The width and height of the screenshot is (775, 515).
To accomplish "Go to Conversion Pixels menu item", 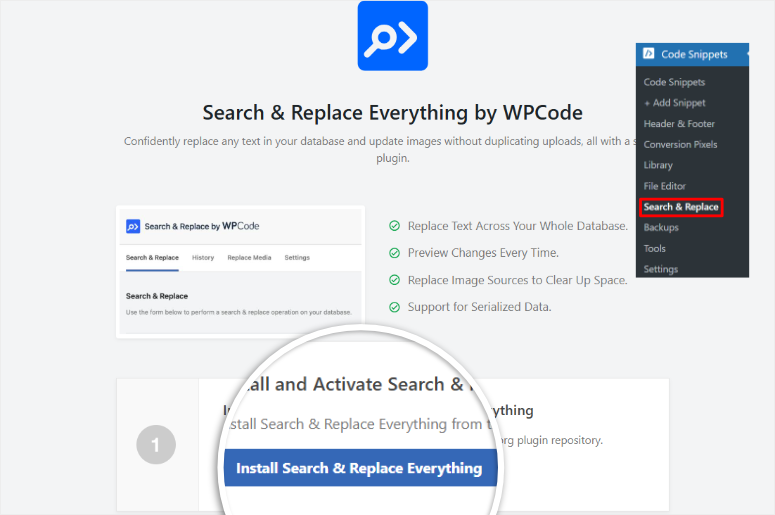I will [680, 144].
